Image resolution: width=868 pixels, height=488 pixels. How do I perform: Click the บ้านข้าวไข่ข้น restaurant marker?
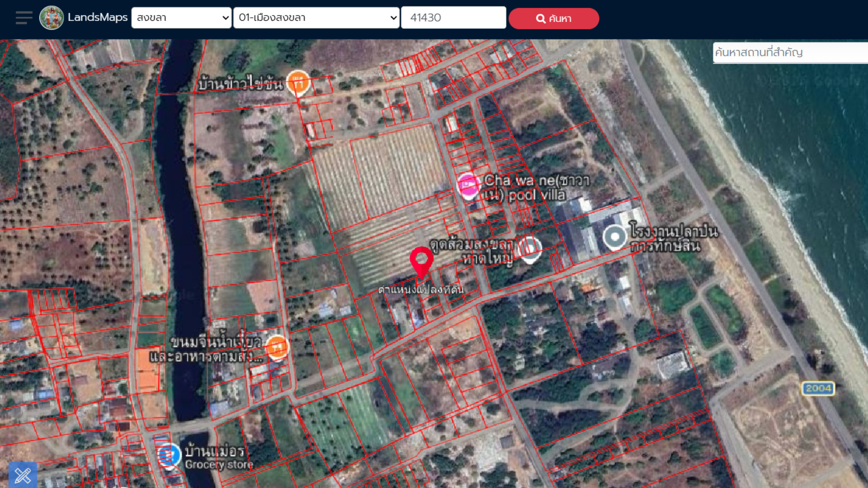tap(298, 83)
